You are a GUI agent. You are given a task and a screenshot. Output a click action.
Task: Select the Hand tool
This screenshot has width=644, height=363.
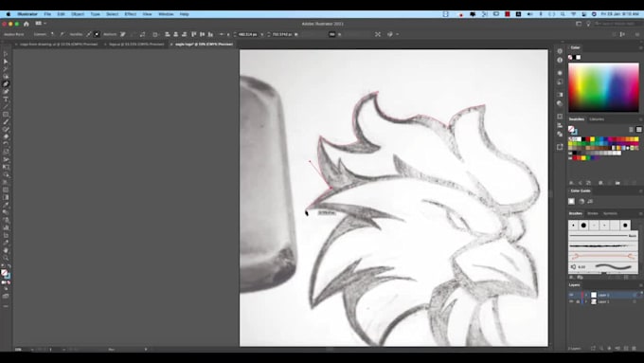click(6, 250)
